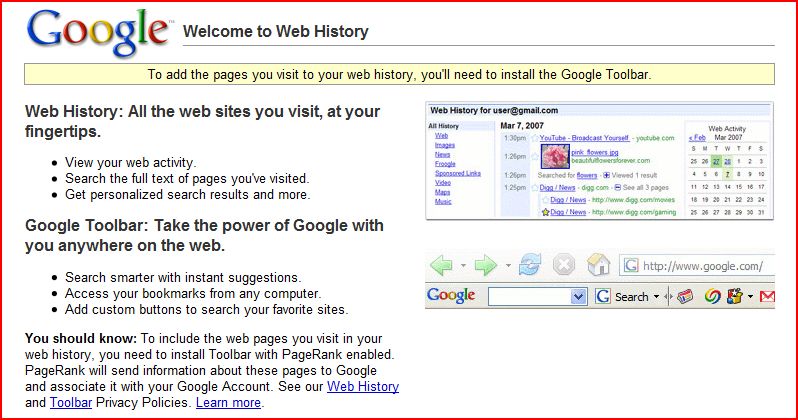Select Video in the history sidebar

[443, 183]
